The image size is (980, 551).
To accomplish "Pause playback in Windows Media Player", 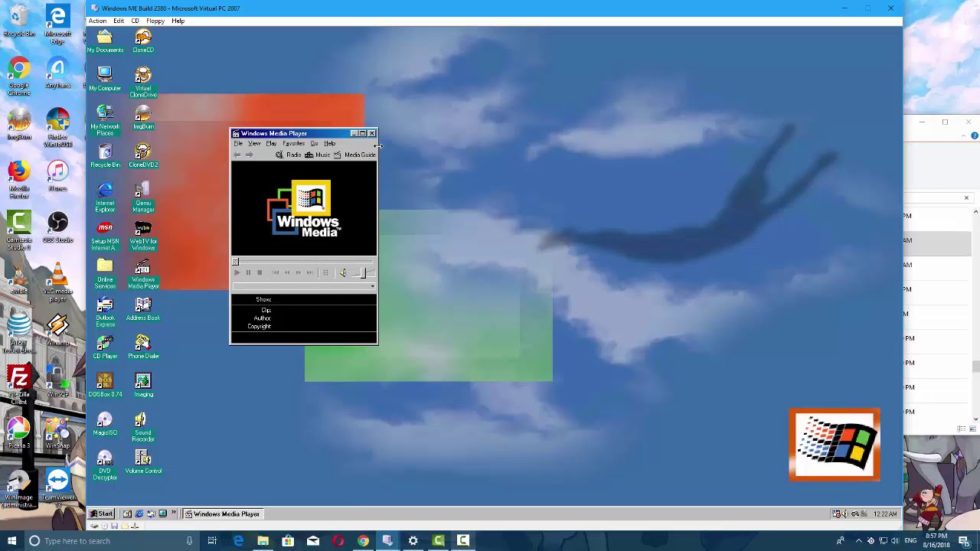I will (248, 272).
